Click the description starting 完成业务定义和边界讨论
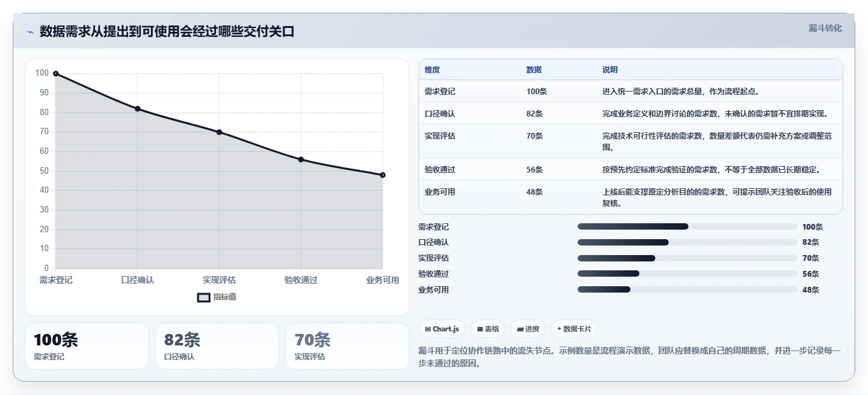This screenshot has width=868, height=395. coord(715,114)
